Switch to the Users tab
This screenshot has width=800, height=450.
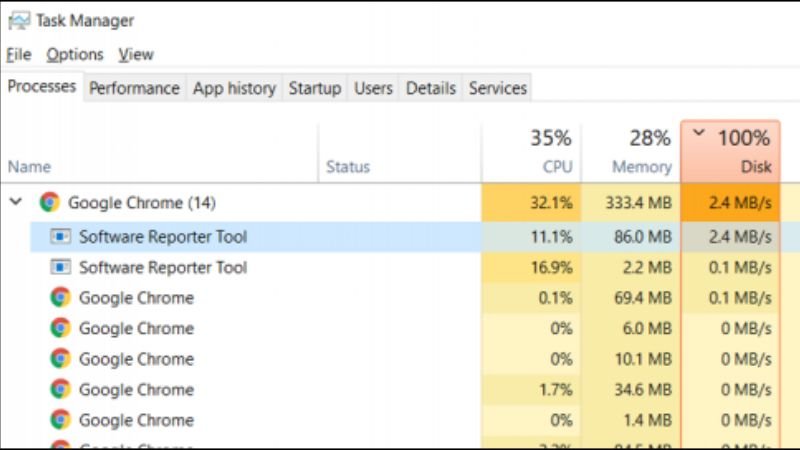coord(373,88)
